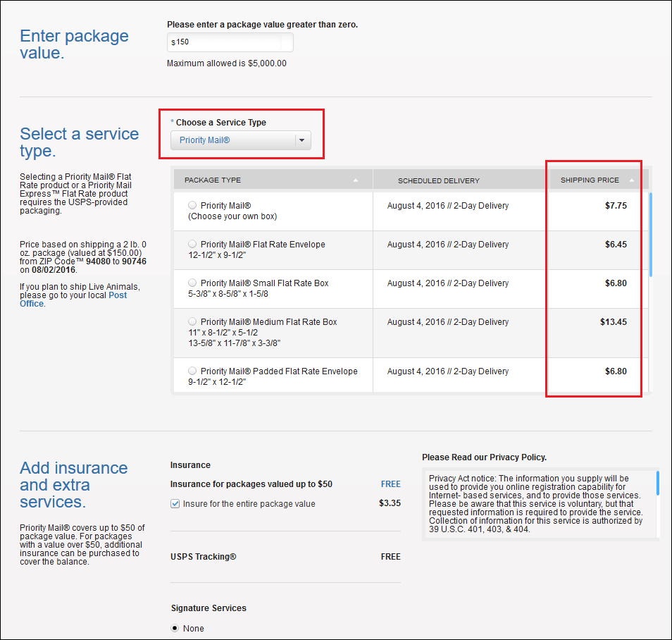This screenshot has height=640, width=672.
Task: Click the $6.45 shipping price
Action: pos(616,245)
